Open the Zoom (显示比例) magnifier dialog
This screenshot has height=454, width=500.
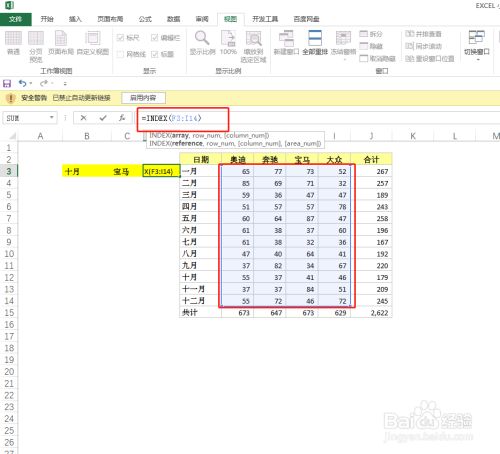pyautogui.click(x=202, y=43)
